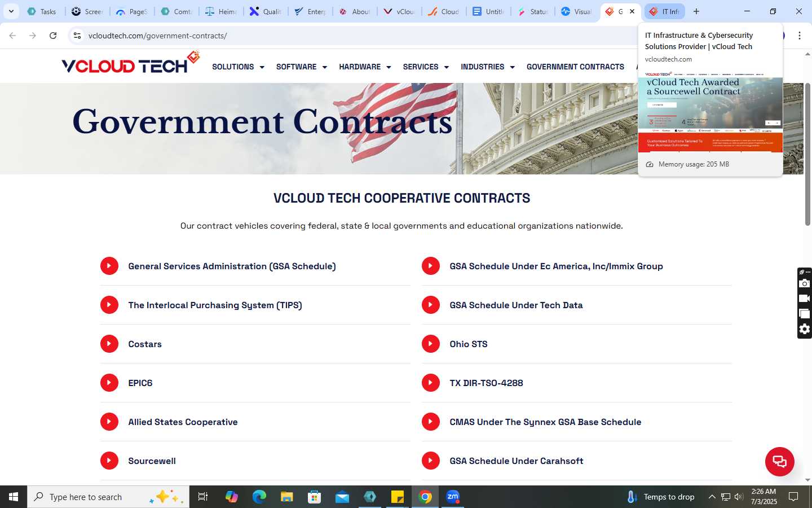Click the taskbar search box

pos(108,497)
